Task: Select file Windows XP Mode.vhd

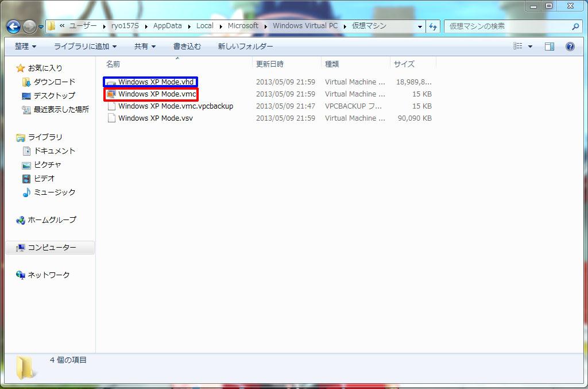Action: coord(156,82)
